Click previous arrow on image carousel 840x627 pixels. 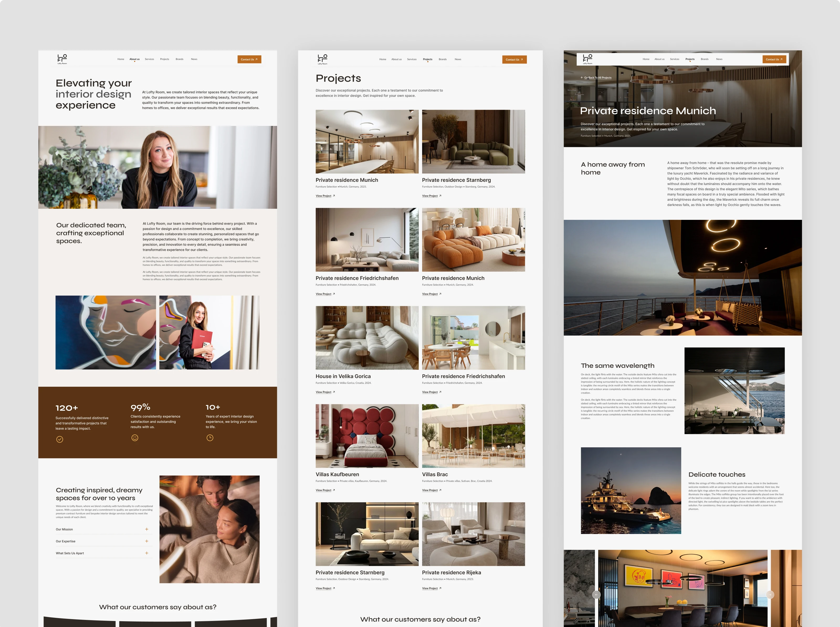596,595
